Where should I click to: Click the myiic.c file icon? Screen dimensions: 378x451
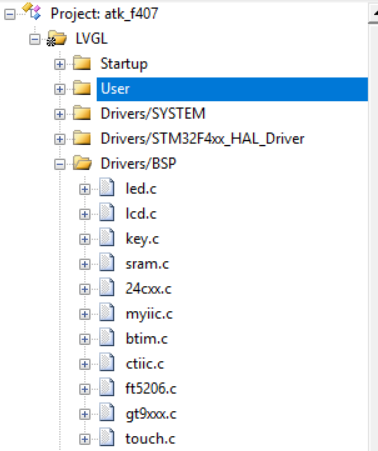[107, 312]
